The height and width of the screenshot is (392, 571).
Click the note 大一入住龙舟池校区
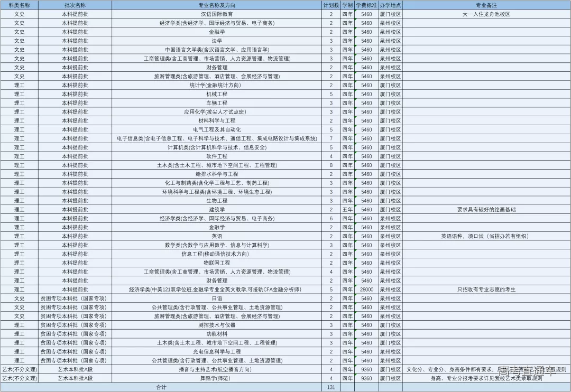click(486, 14)
